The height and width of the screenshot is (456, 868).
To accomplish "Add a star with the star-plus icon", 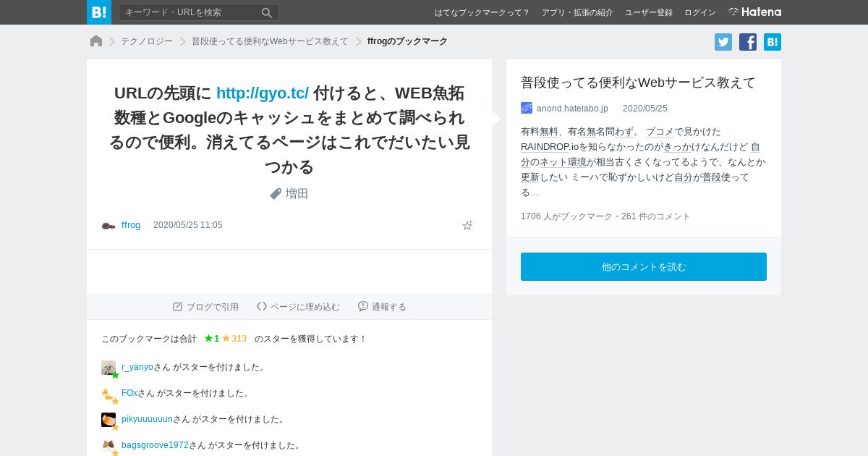I will pyautogui.click(x=467, y=226).
